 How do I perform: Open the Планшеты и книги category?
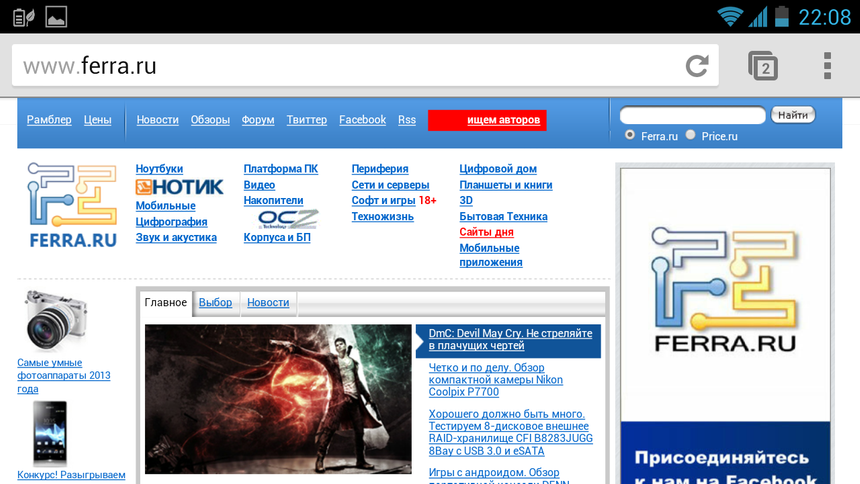point(506,185)
